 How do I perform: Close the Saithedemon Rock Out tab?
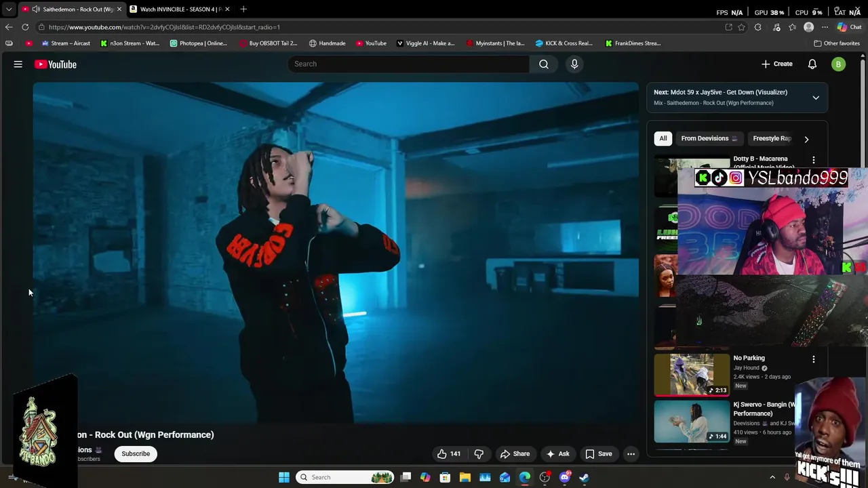(x=119, y=9)
